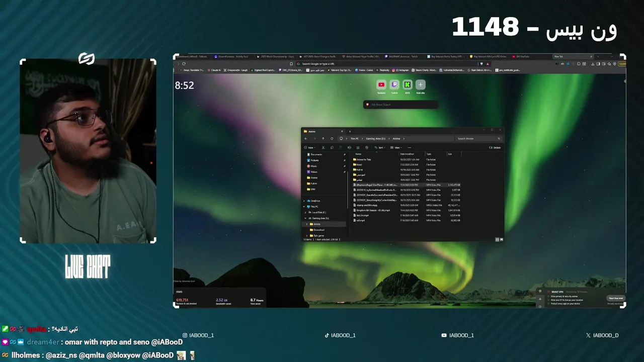Click the Ask Brave Search box
The height and width of the screenshot is (362, 644).
401,105
